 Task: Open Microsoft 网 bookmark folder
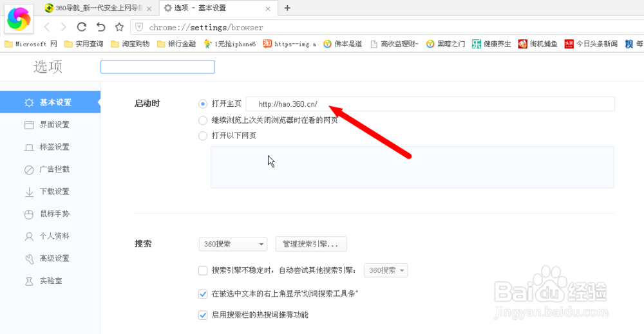[31, 44]
